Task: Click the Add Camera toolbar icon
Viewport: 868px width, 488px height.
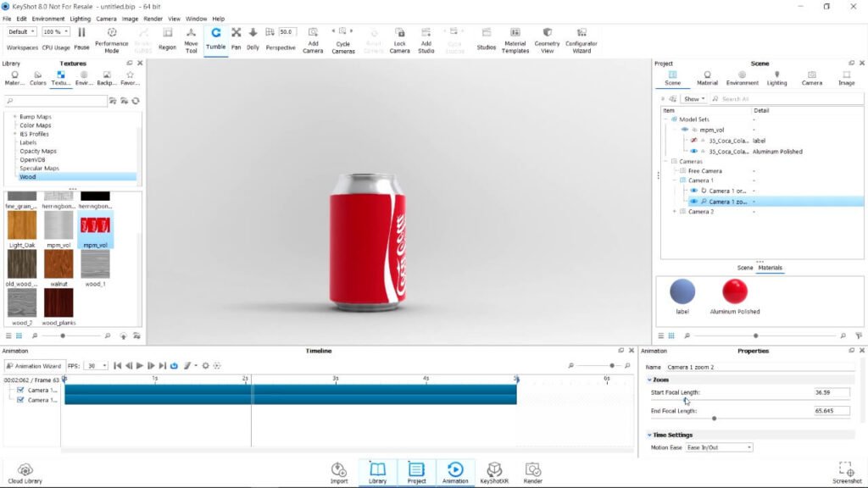Action: (313, 41)
